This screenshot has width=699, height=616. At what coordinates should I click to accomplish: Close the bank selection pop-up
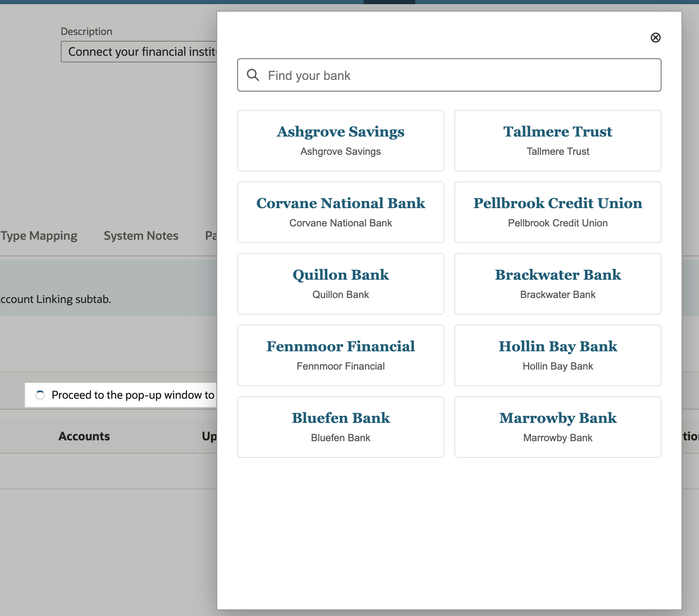click(655, 37)
